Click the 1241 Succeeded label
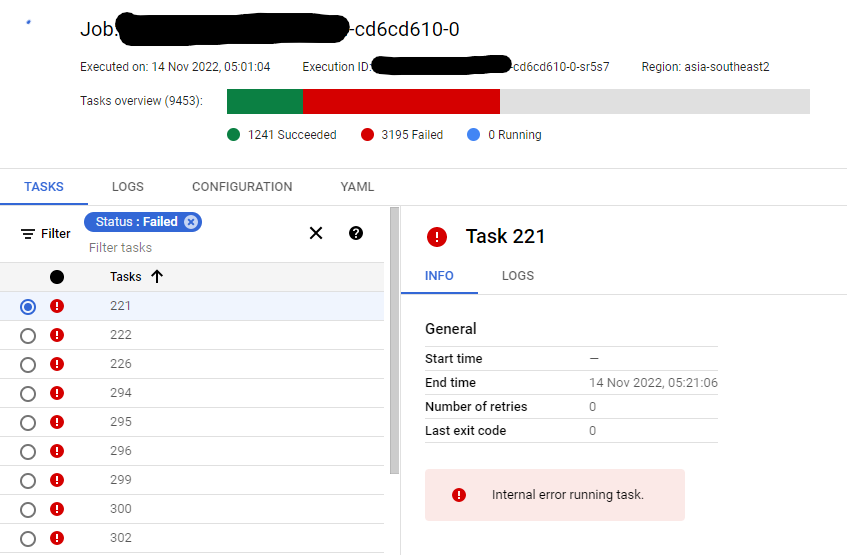 pos(292,135)
